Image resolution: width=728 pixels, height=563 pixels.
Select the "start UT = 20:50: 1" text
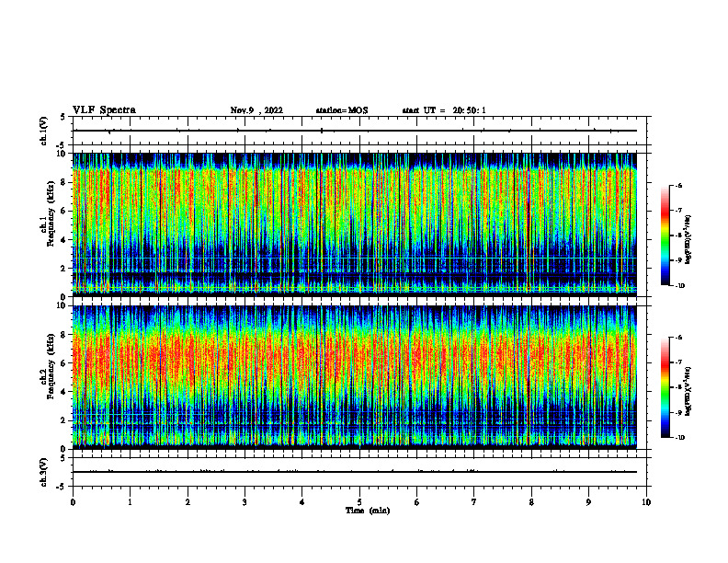(x=444, y=110)
